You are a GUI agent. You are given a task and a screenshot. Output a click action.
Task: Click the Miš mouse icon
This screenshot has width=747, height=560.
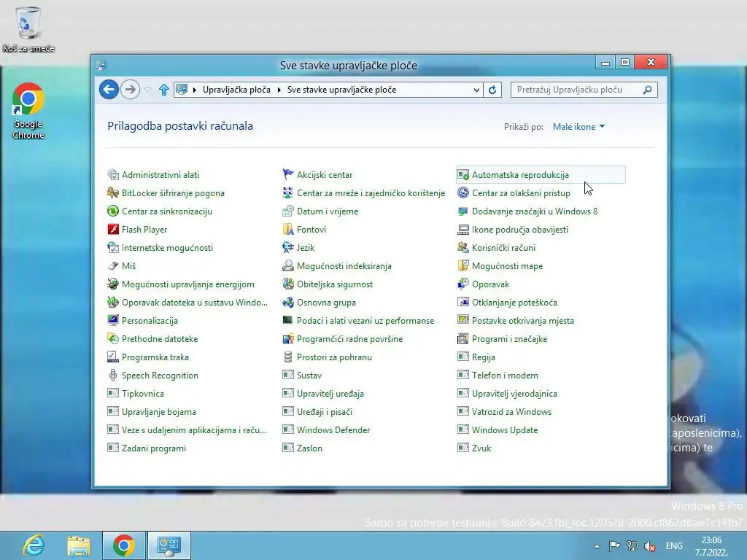click(113, 265)
